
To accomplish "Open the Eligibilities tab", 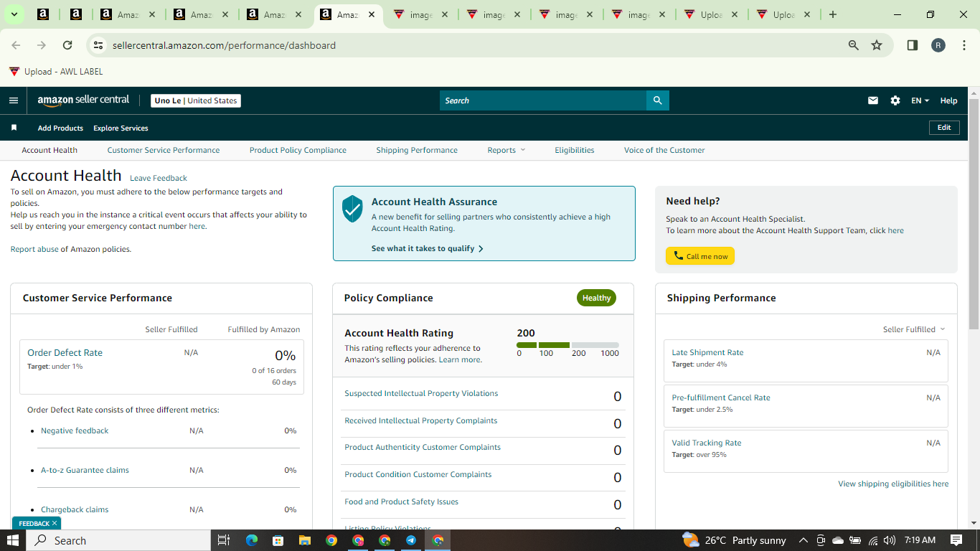I will [575, 150].
